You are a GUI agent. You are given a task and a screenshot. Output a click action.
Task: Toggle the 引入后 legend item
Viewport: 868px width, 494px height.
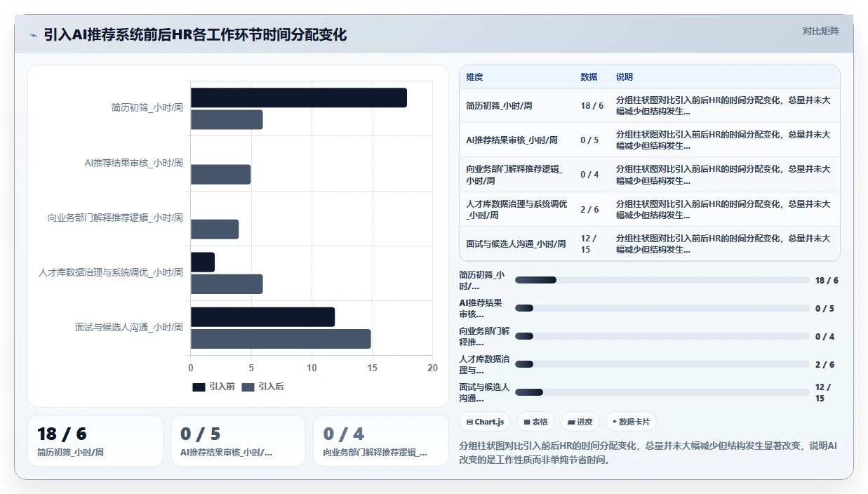click(262, 387)
